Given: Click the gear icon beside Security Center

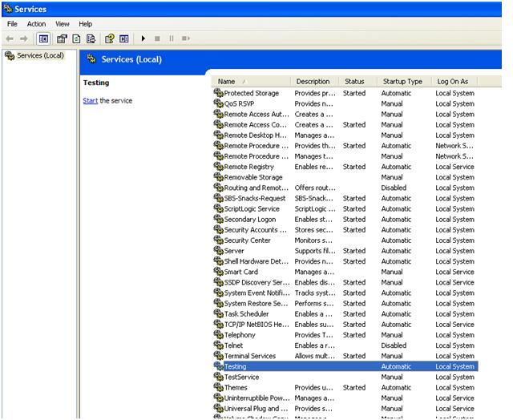Looking at the screenshot, I should coord(218,240).
